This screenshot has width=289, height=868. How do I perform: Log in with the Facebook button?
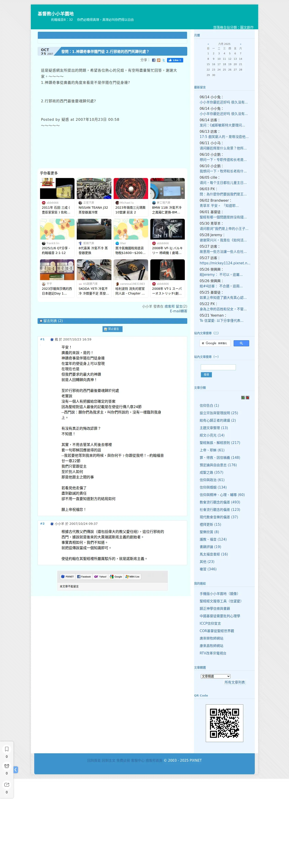(84, 577)
